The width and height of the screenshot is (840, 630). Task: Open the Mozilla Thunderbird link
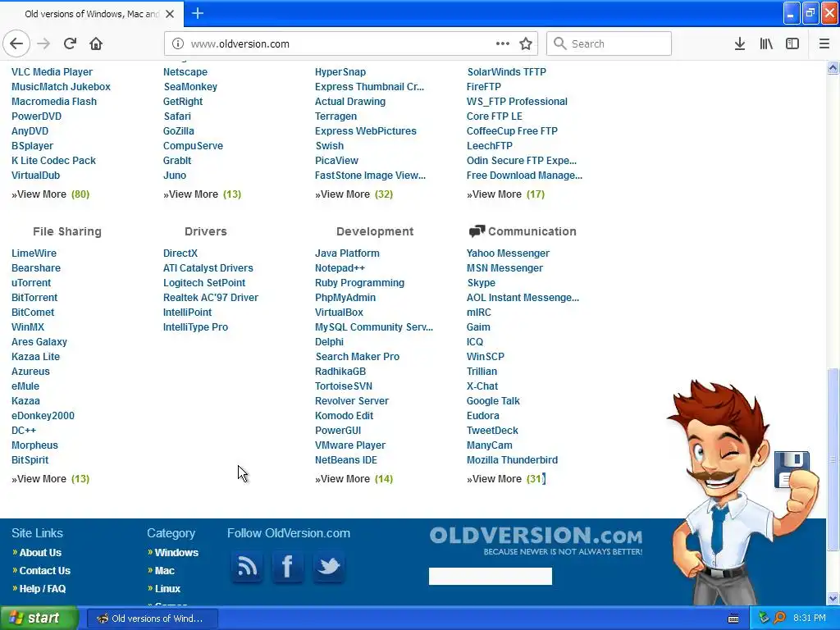pyautogui.click(x=512, y=459)
